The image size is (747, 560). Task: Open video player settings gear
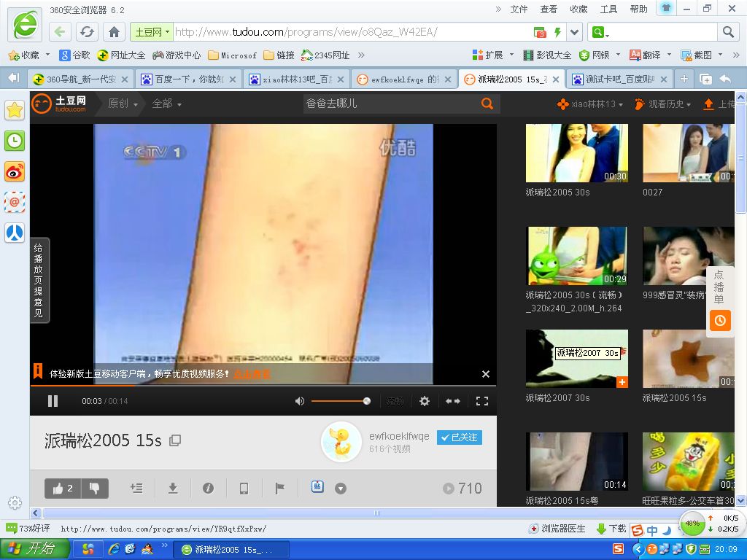(x=425, y=401)
